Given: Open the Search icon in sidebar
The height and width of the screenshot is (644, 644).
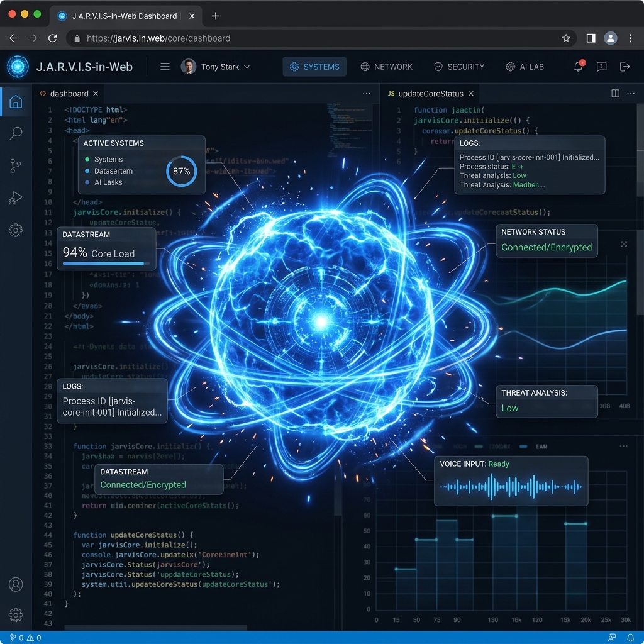Looking at the screenshot, I should tap(16, 133).
